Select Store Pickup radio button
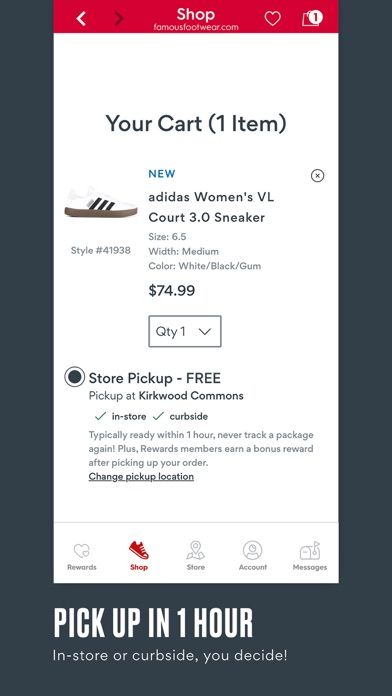Image resolution: width=392 pixels, height=696 pixels. [74, 377]
